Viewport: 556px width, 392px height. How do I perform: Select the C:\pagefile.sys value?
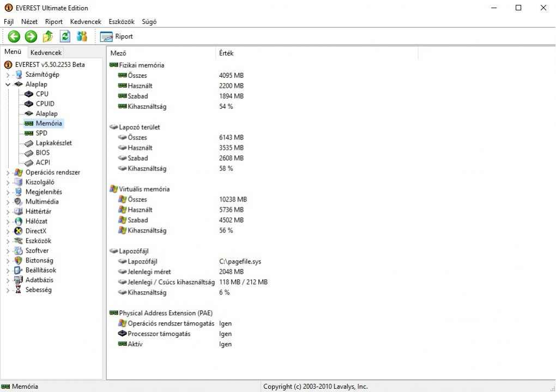240,261
